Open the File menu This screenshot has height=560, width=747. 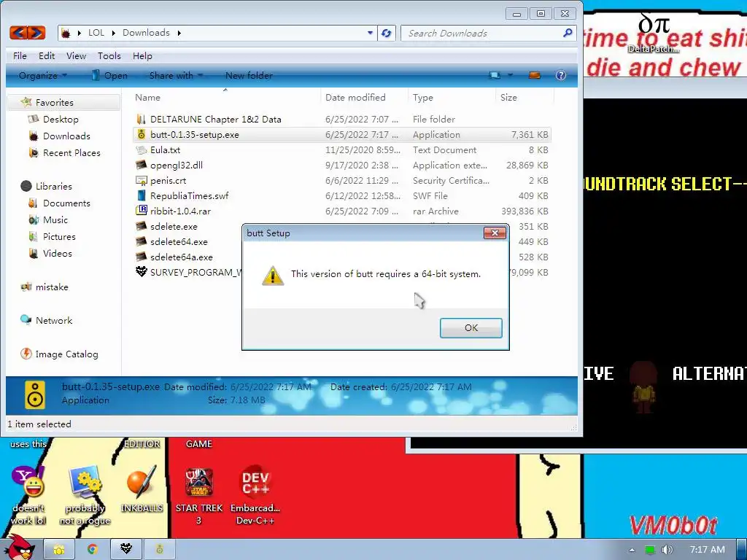click(20, 56)
